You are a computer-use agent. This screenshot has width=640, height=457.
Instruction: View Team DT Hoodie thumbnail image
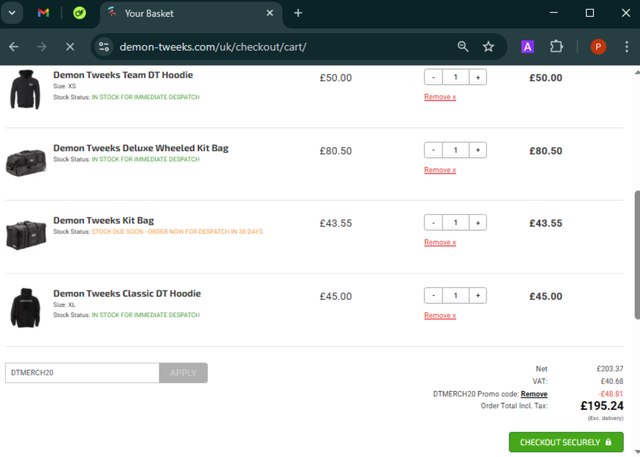(25, 89)
